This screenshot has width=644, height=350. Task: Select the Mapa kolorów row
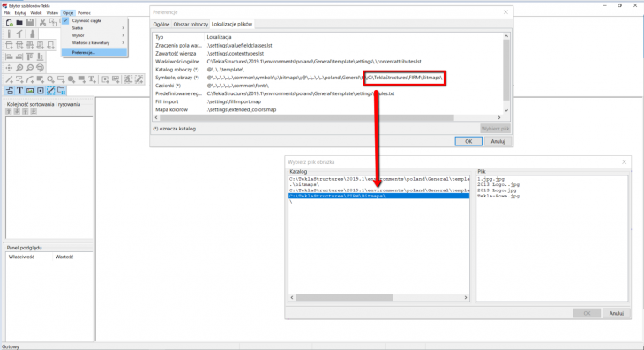pos(328,109)
